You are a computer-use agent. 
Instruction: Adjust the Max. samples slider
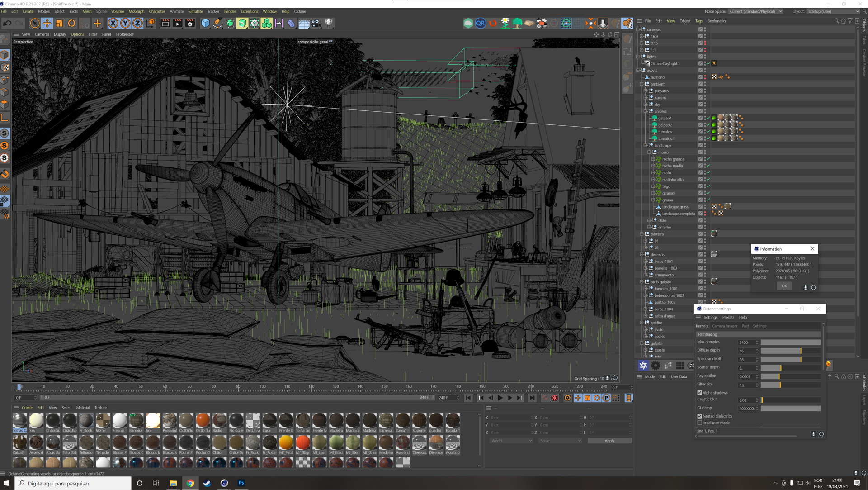click(x=790, y=343)
